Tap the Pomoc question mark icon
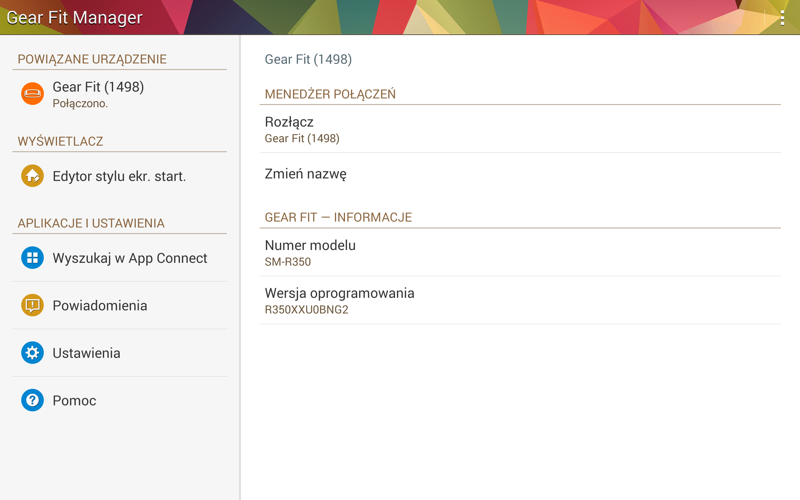 pos(32,400)
